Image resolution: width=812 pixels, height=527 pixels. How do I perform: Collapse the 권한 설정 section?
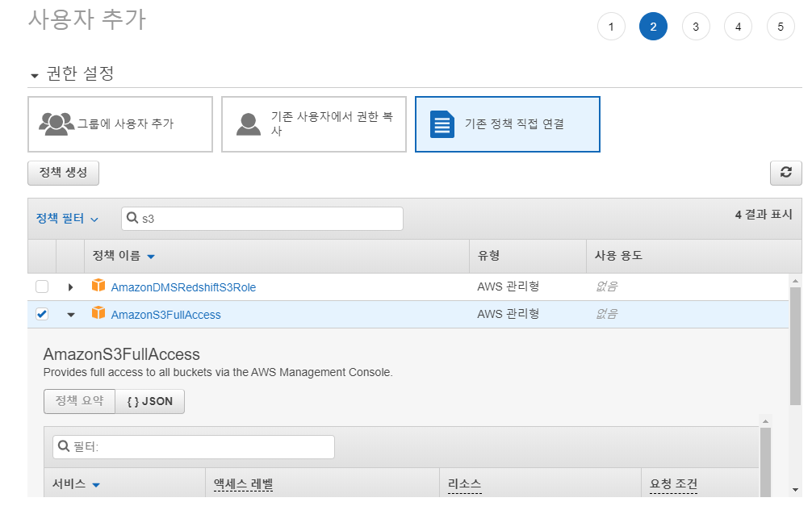(x=35, y=76)
